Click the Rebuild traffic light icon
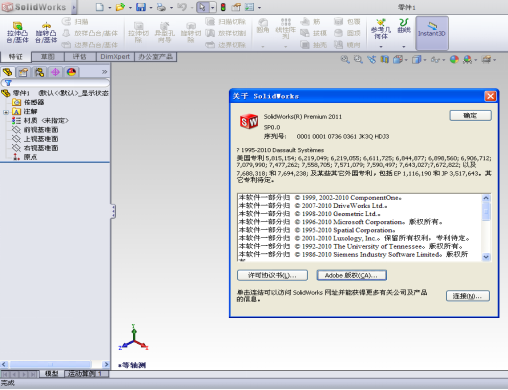Viewport: 508px width, 390px height. (x=223, y=7)
